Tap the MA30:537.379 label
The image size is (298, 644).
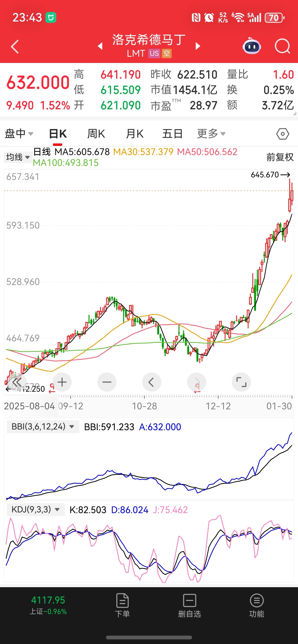coord(143,152)
